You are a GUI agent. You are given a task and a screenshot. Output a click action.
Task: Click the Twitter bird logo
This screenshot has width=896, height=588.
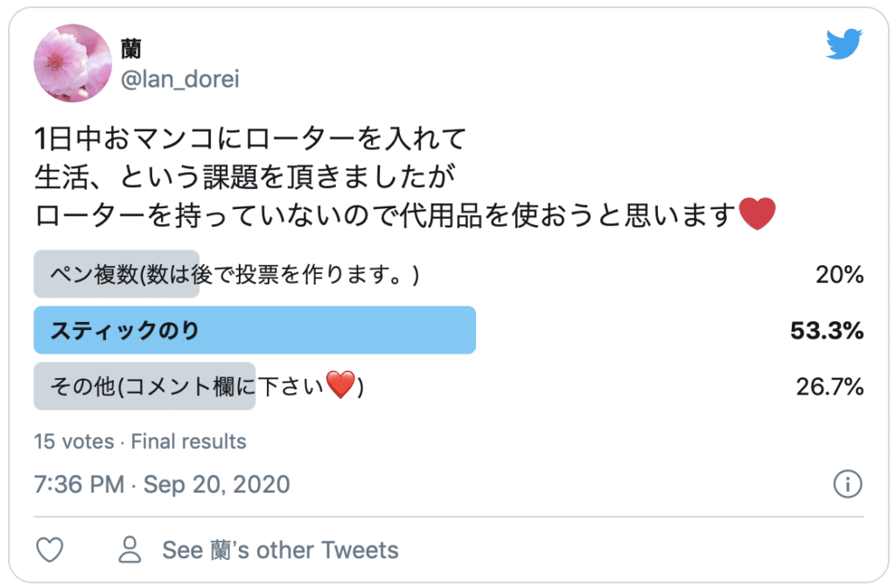844,44
